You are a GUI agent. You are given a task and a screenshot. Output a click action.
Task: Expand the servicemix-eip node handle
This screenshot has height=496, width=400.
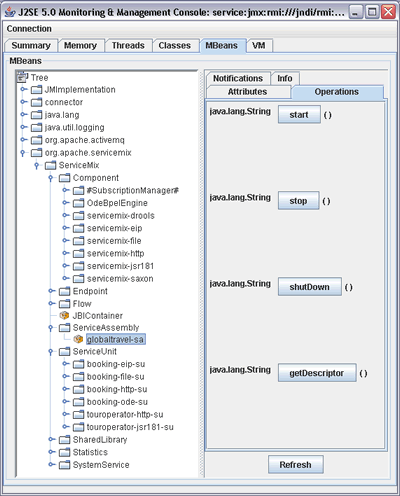click(x=65, y=228)
